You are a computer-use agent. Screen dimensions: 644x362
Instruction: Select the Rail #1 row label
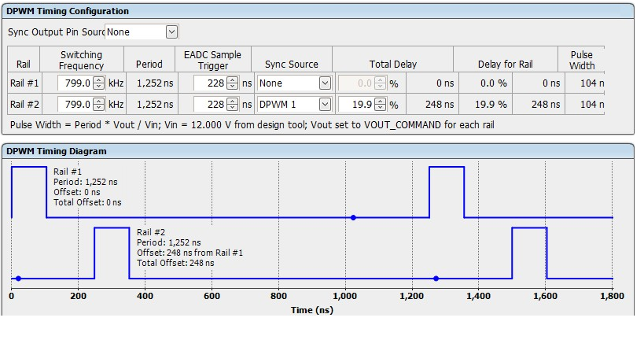(24, 83)
